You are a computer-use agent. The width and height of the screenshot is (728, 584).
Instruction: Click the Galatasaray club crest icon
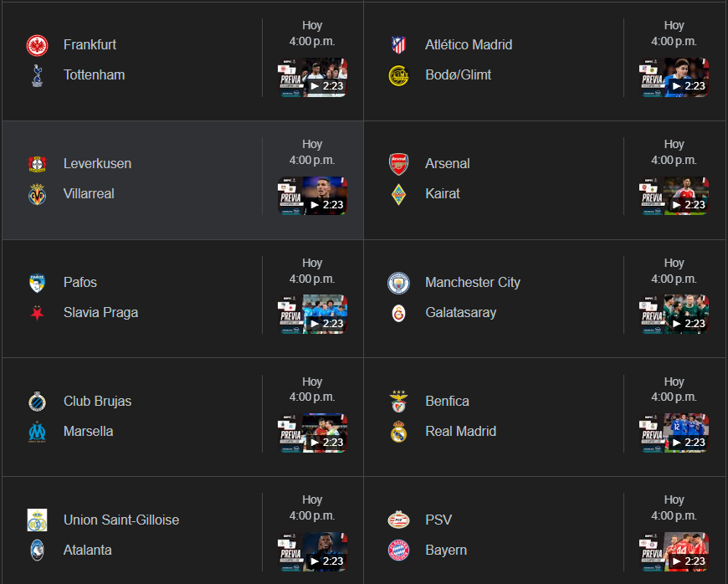[x=398, y=313]
